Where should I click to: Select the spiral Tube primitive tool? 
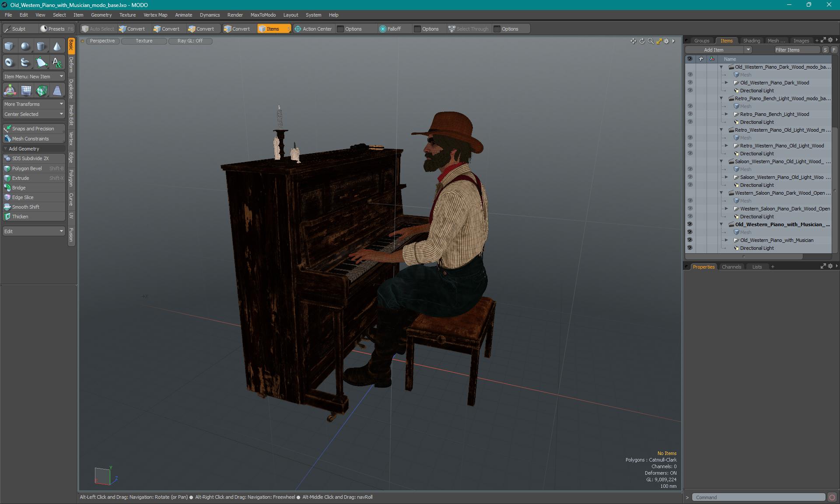tap(25, 63)
